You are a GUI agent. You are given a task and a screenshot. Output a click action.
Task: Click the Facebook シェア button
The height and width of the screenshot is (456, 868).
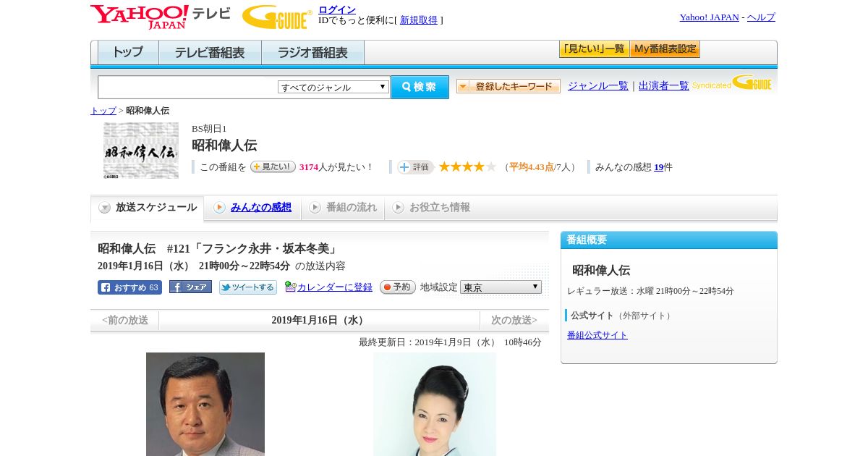(x=190, y=287)
